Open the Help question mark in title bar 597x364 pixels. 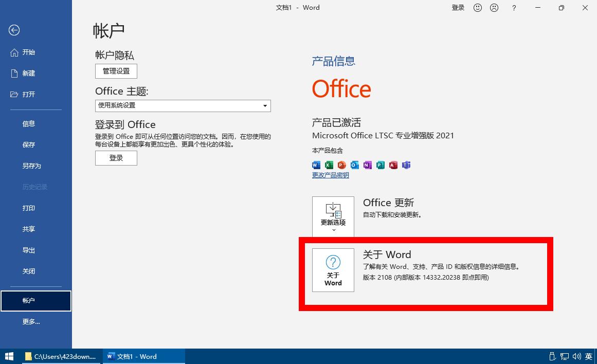click(514, 8)
